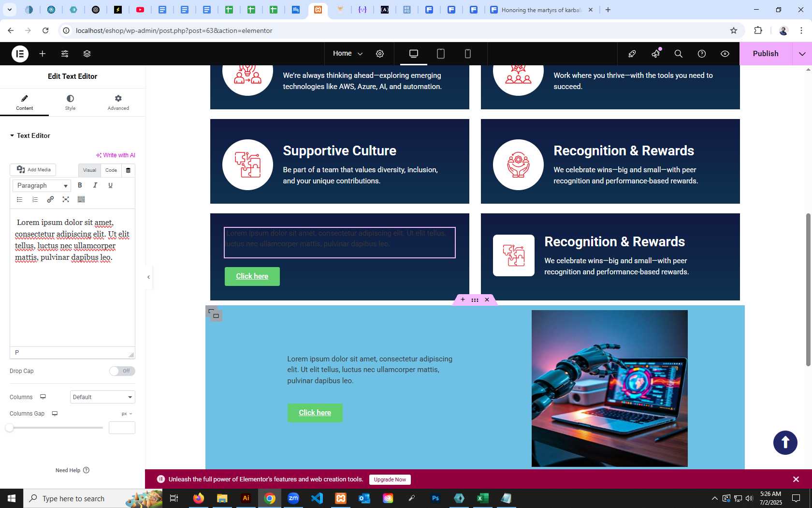This screenshot has width=812, height=508.
Task: Switch to Honoring the martyrs browser tab
Action: [541, 10]
